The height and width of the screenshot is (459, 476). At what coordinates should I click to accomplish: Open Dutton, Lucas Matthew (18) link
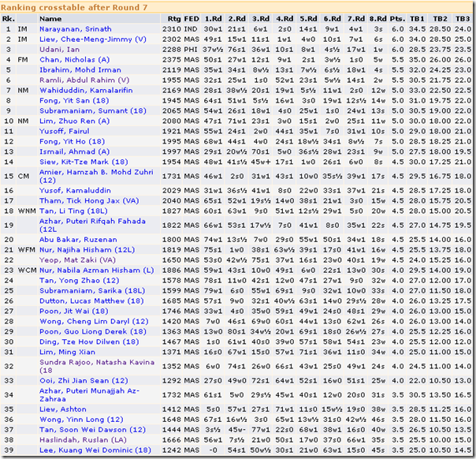[91, 301]
